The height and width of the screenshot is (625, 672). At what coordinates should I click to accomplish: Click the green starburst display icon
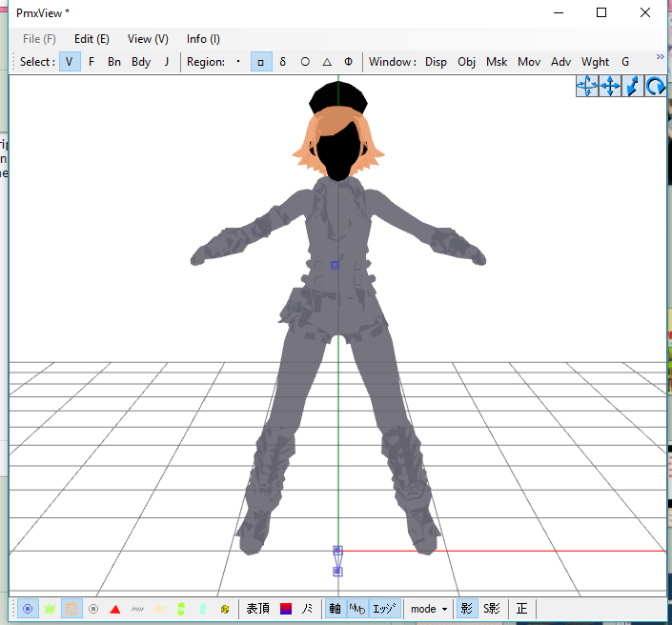(x=50, y=609)
